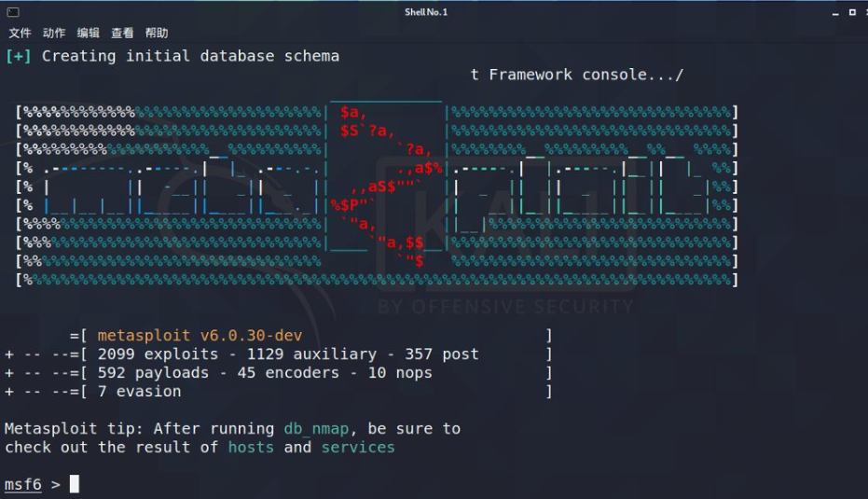868x499 pixels.
Task: Click the terminal icon in title bar
Action: coord(13,11)
